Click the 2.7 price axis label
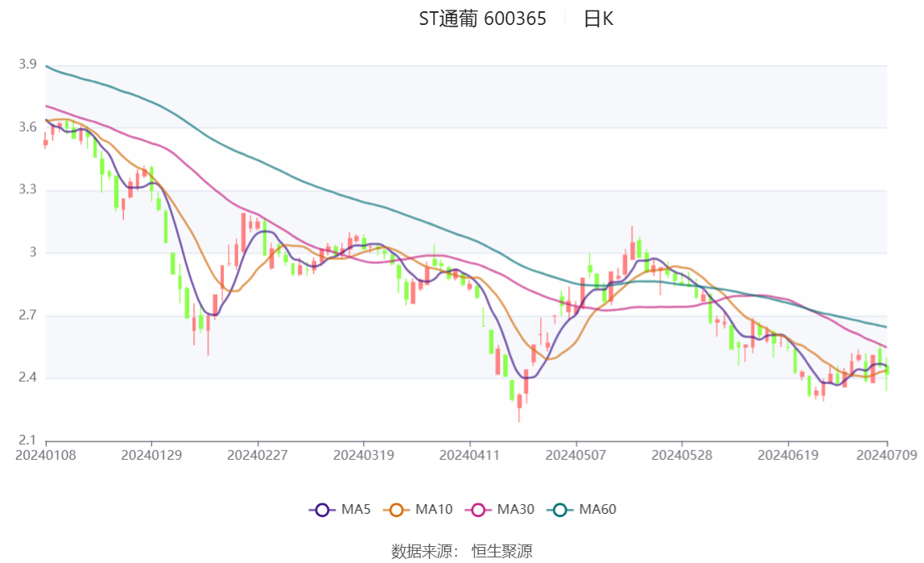This screenshot has height=563, width=924. [27, 315]
